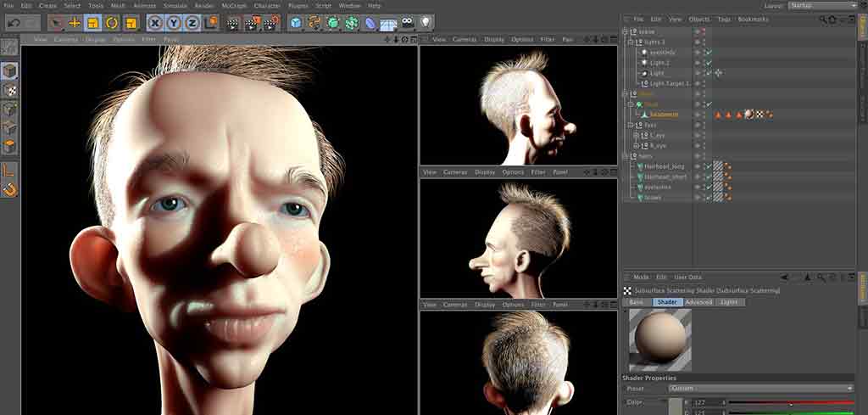Toggle the enable checkmark for Light.2

coord(708,63)
